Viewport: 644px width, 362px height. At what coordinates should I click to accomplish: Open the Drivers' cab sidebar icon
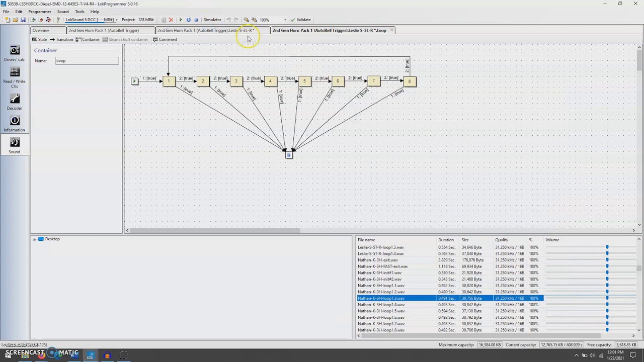15,53
